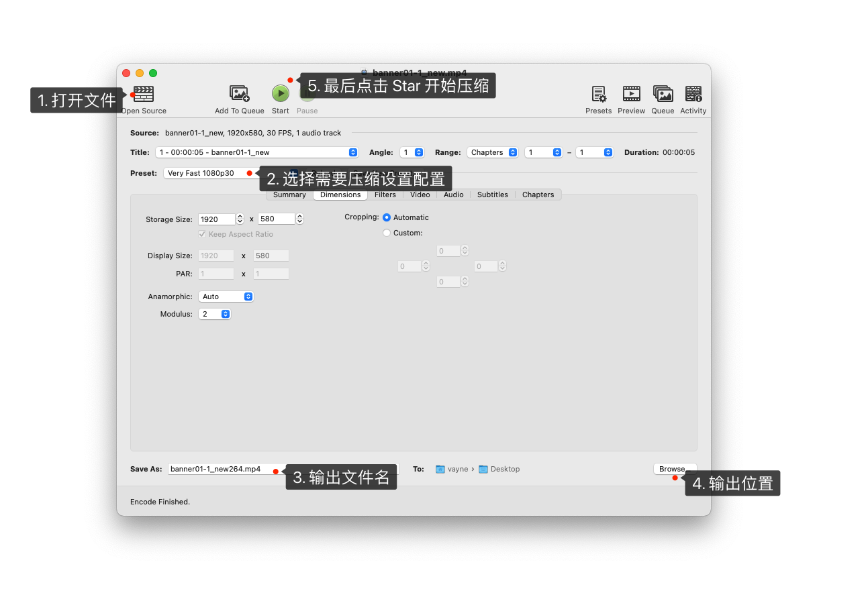
Task: Expand the Anamorphic Auto dropdown
Action: pyautogui.click(x=226, y=296)
